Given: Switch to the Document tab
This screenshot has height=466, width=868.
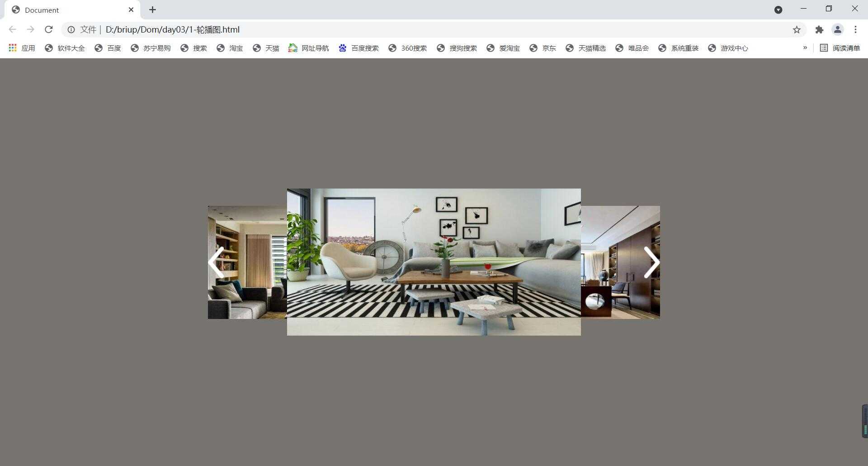Looking at the screenshot, I should pyautogui.click(x=72, y=10).
